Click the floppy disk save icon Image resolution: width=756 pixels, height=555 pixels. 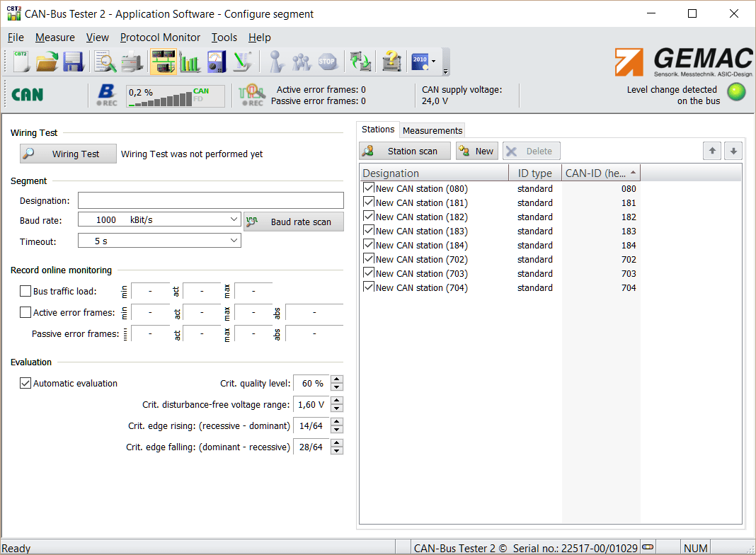coord(73,62)
